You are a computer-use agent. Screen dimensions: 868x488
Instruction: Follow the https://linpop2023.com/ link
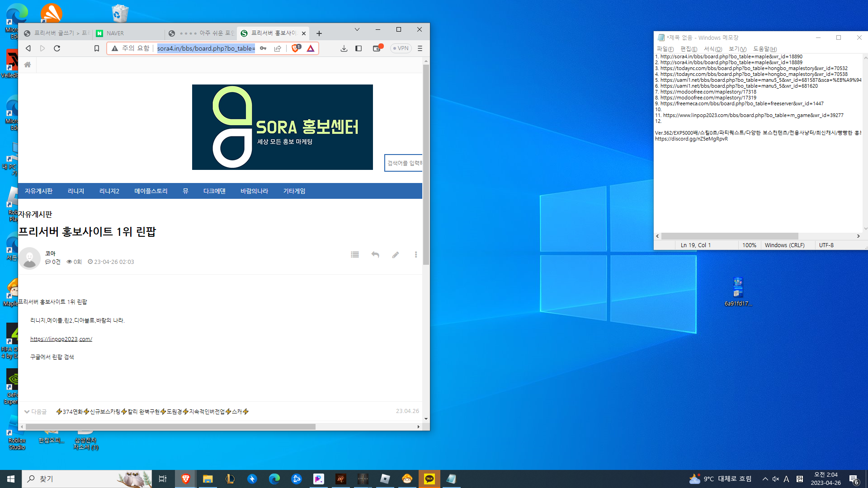coord(61,339)
